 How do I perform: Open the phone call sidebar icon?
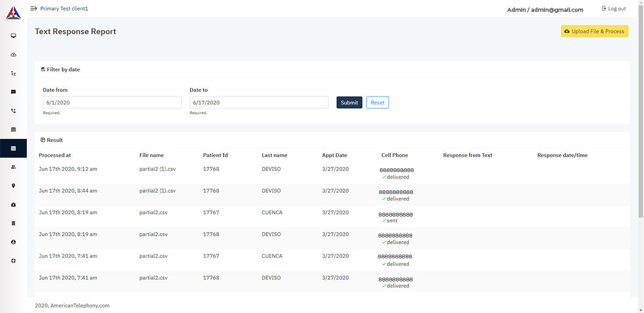pos(13,111)
